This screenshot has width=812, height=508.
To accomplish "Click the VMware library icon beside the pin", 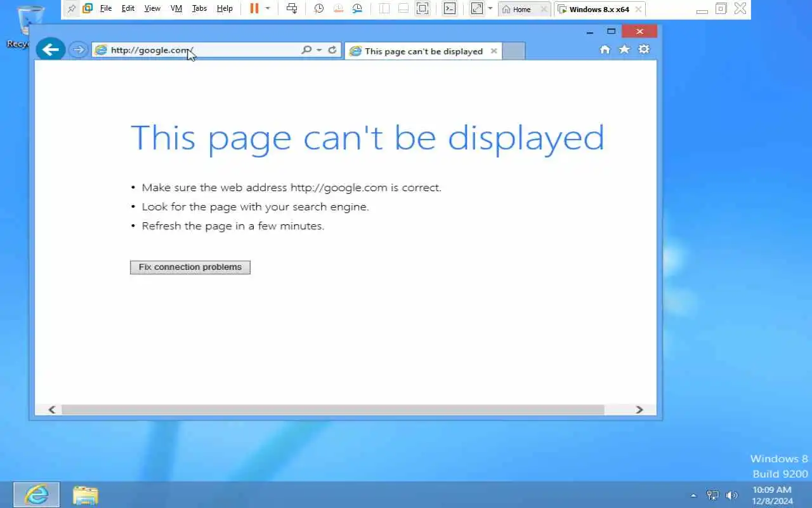I will click(x=88, y=8).
